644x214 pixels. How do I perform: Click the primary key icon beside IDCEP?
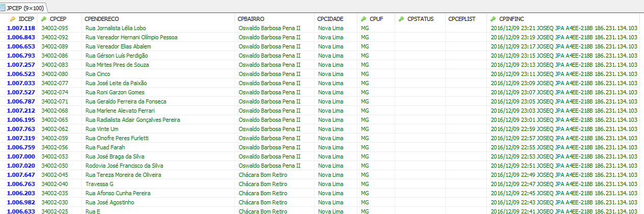(12, 19)
